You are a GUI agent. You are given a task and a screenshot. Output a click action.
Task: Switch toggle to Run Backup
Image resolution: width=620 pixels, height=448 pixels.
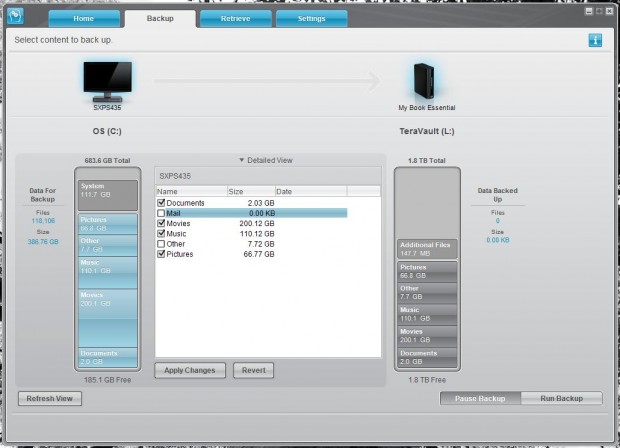562,398
